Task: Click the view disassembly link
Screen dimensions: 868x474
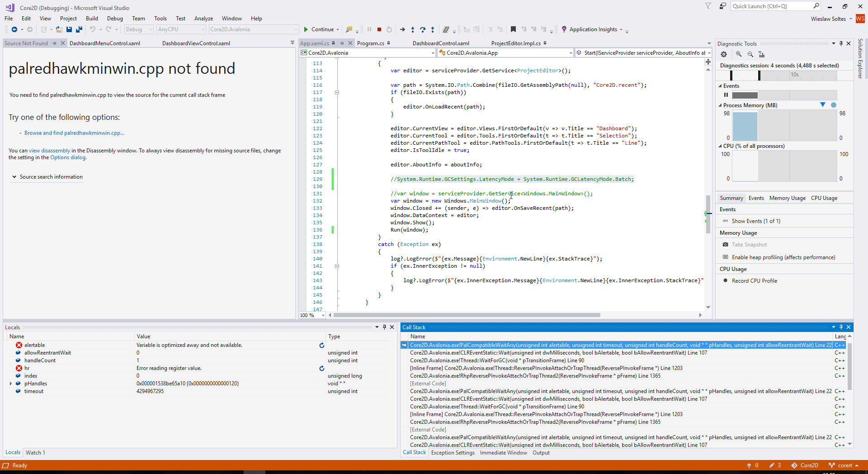Action: point(50,151)
